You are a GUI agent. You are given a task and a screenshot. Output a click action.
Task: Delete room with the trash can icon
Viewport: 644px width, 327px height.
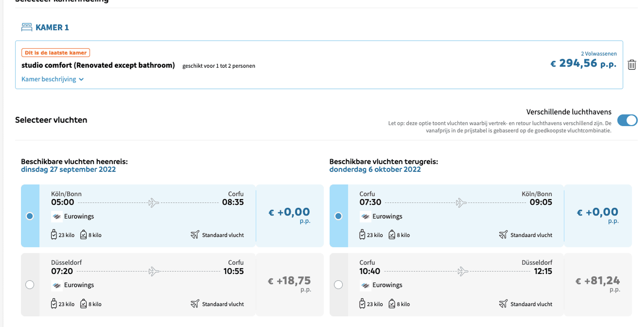[631, 65]
